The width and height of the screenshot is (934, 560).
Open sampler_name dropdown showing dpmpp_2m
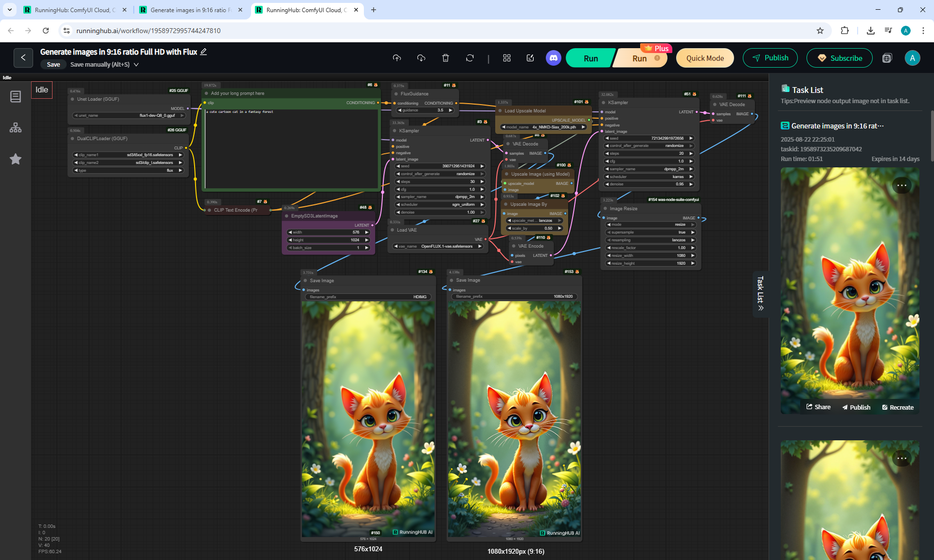440,197
